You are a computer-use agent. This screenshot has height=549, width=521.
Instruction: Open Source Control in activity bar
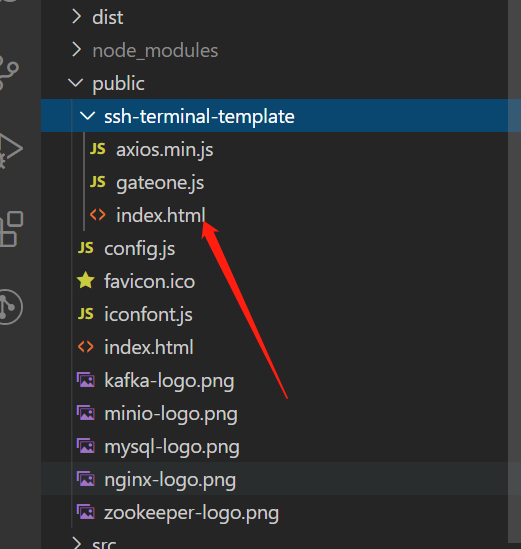pyautogui.click(x=8, y=72)
